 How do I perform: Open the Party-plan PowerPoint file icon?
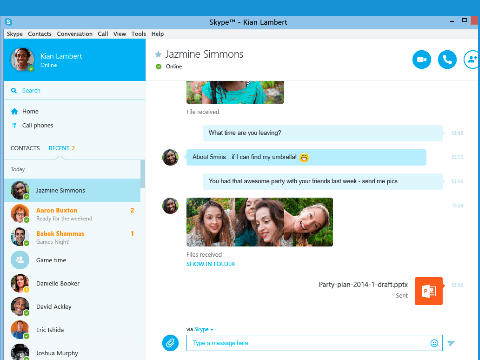(x=429, y=291)
